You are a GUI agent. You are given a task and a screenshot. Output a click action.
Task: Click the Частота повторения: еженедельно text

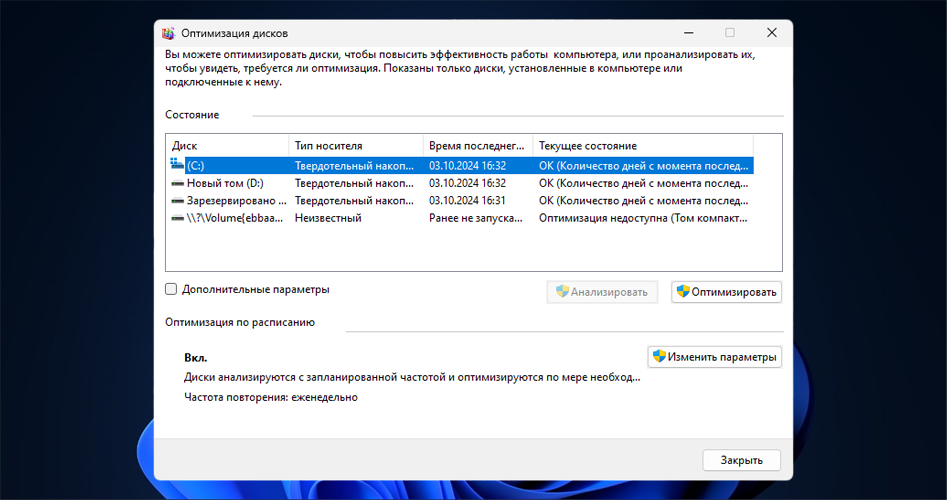[x=271, y=397]
